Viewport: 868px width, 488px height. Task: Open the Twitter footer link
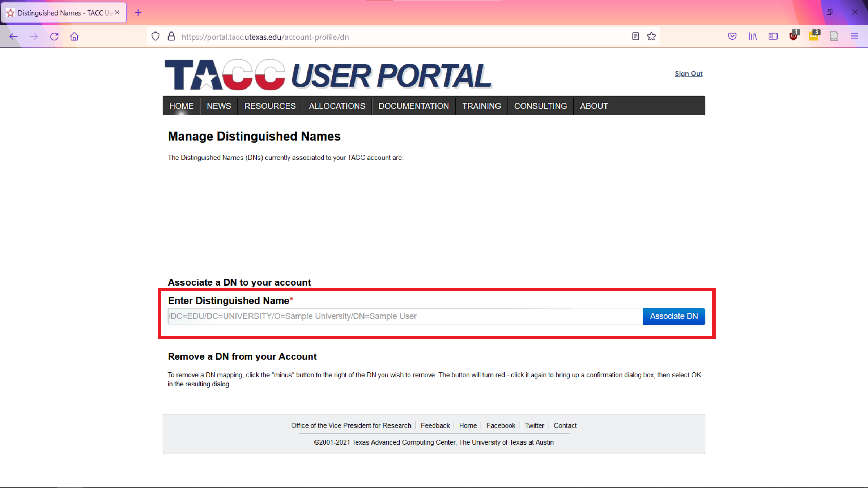(x=534, y=425)
